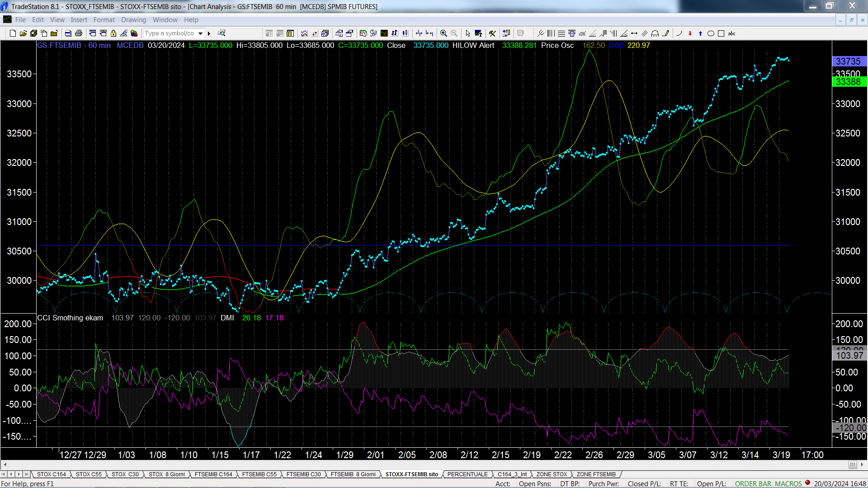Click the chart scrollbar left arrow
Screen dimensions: 868x488
click(x=5, y=465)
